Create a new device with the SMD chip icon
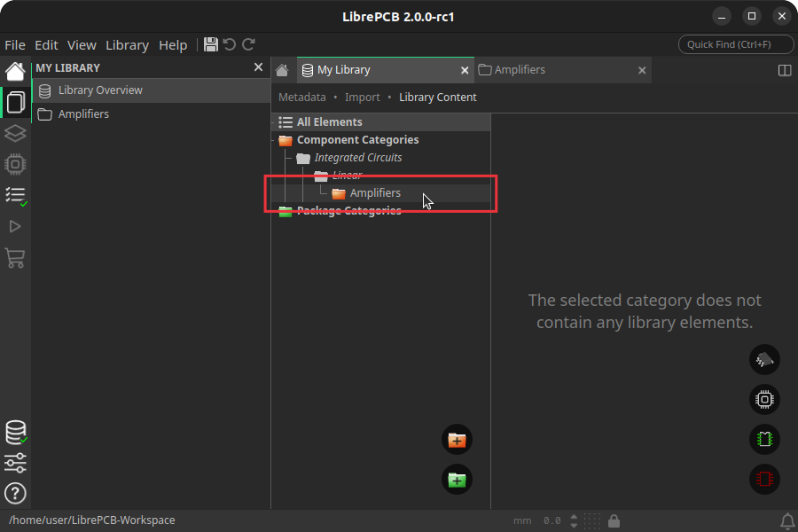The height and width of the screenshot is (532, 798). point(764,359)
